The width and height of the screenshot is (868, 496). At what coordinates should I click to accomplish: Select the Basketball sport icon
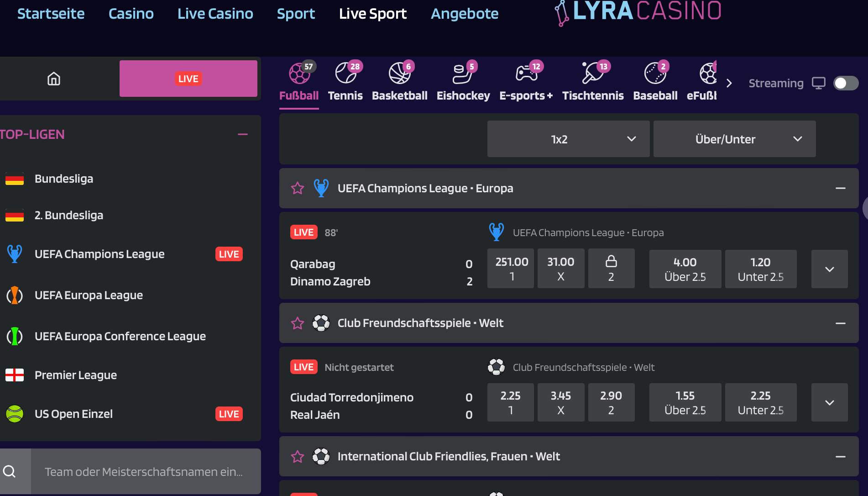pos(400,74)
